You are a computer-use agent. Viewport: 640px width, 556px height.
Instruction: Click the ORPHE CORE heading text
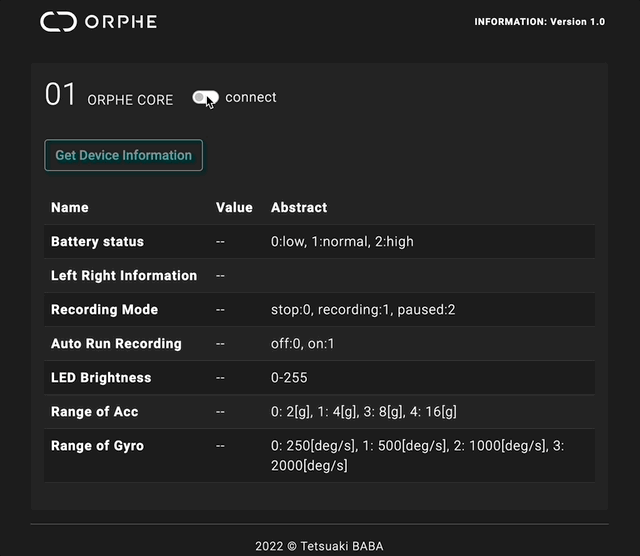[x=130, y=100]
